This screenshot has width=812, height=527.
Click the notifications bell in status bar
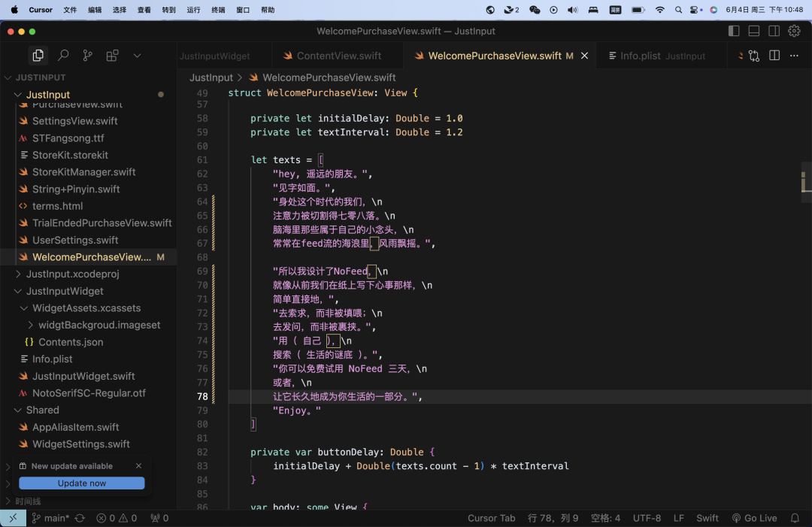tap(795, 518)
